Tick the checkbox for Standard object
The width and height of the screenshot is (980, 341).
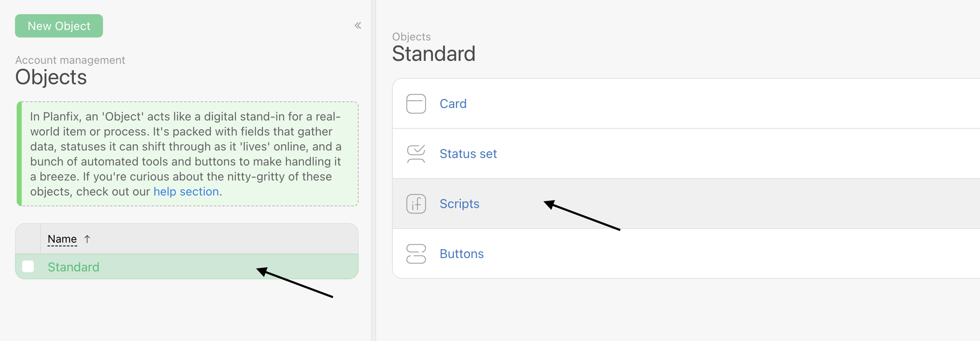pos(28,266)
